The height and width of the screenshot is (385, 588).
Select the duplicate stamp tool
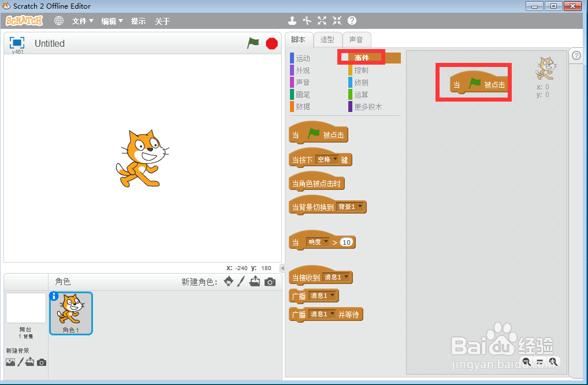292,20
